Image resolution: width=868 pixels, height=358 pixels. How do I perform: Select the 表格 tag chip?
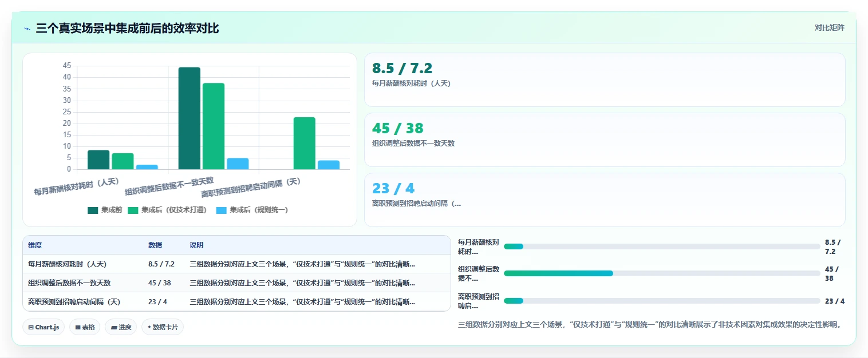[85, 327]
